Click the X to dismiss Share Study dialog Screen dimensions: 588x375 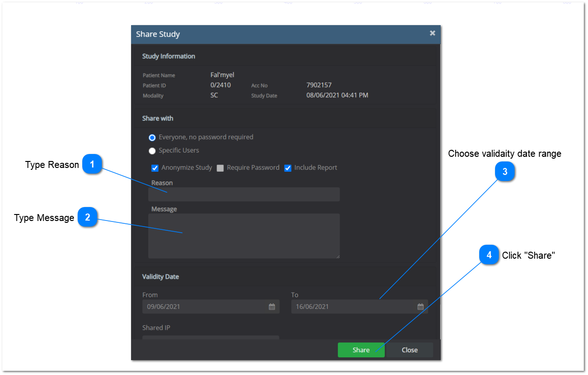click(x=432, y=33)
